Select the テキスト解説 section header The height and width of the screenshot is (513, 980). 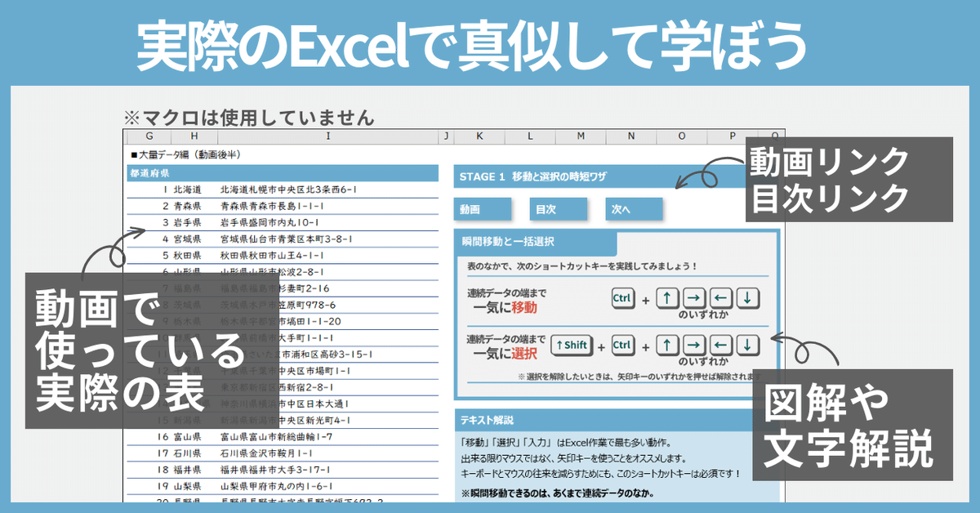(x=490, y=422)
